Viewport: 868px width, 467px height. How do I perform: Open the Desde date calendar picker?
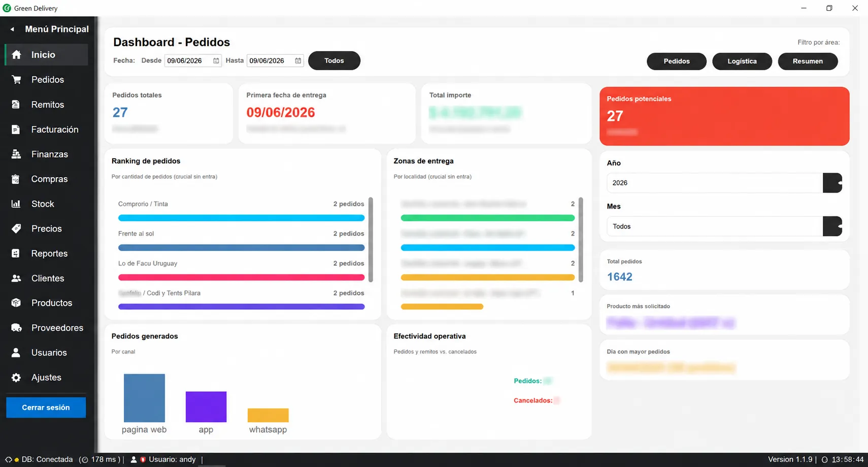coord(216,61)
